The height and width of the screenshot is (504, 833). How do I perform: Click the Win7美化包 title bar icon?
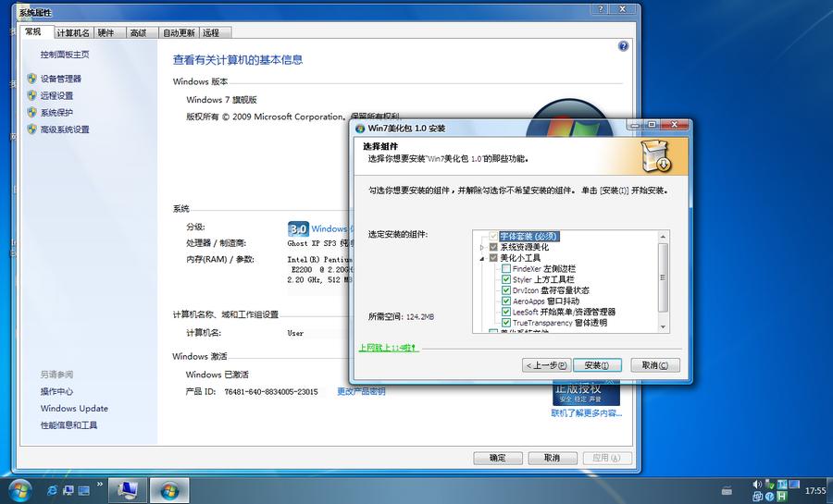(360, 129)
